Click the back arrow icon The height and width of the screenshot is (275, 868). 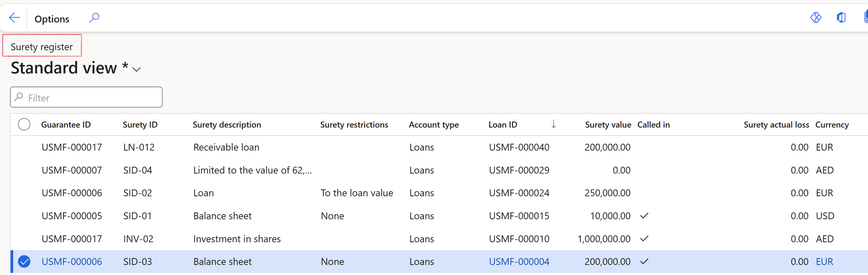coord(15,17)
